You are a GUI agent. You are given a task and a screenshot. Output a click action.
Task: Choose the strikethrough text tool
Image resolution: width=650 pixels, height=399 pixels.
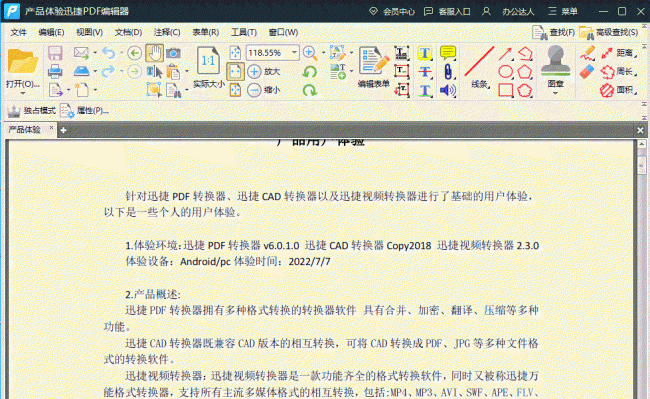[425, 72]
